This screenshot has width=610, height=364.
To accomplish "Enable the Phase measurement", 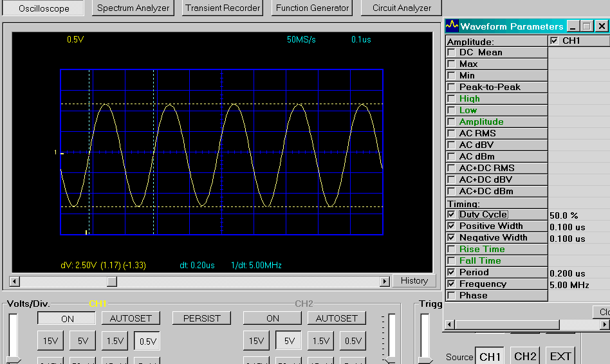I will pyautogui.click(x=451, y=296).
